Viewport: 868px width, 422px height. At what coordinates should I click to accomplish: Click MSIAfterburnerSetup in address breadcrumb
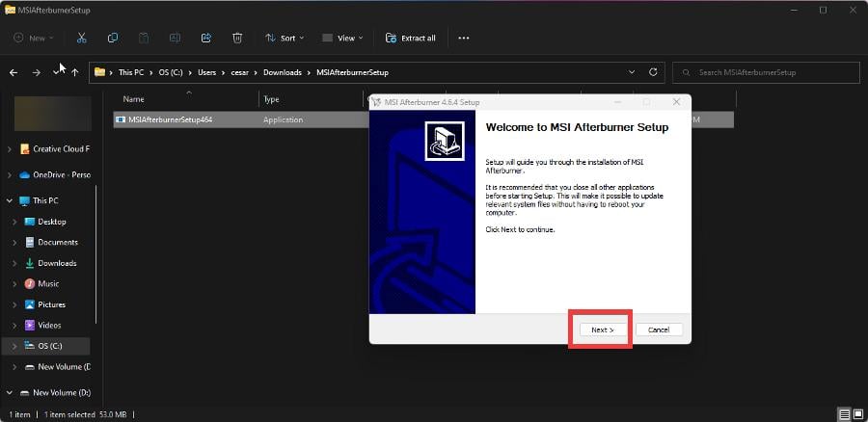pyautogui.click(x=352, y=72)
